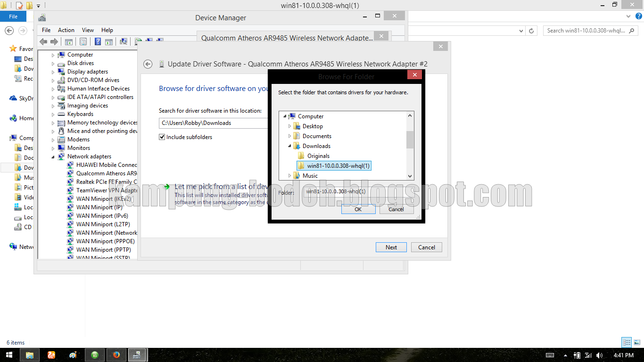The height and width of the screenshot is (362, 644).
Task: Click the driver location path field
Action: pos(214,123)
